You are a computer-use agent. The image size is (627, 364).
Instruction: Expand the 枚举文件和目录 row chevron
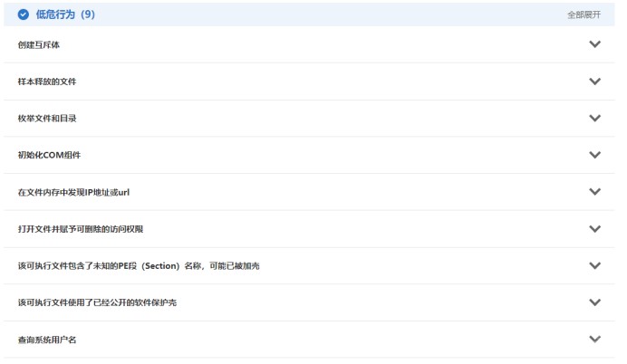[x=594, y=118]
